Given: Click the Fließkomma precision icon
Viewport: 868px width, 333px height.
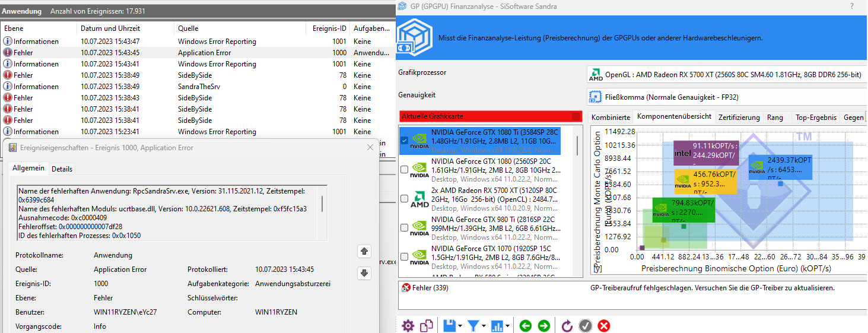Looking at the screenshot, I should click(595, 97).
